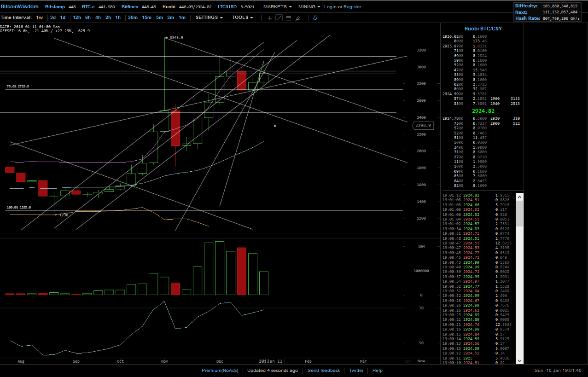
Task: Set time interval to 1d
Action: click(x=63, y=17)
